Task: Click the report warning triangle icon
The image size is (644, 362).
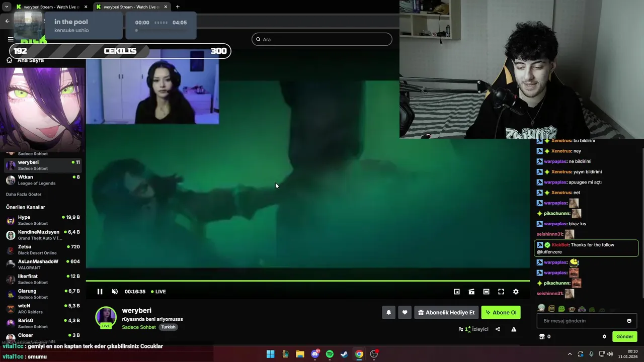Action: click(x=514, y=329)
